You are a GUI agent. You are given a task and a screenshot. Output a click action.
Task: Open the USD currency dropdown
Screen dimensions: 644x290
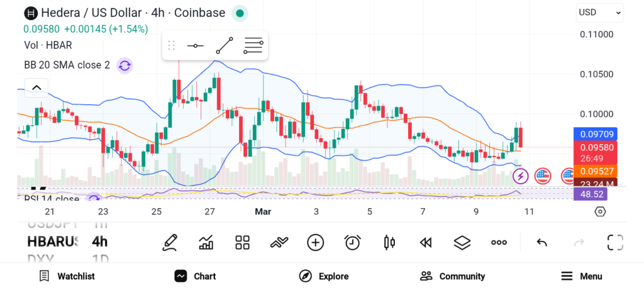(x=599, y=12)
